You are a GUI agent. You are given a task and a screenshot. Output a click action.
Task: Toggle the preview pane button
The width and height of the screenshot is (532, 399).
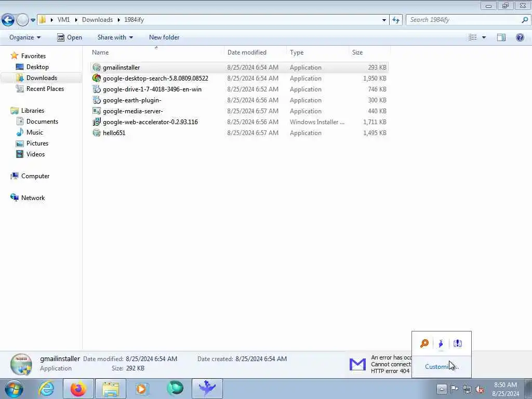(501, 37)
